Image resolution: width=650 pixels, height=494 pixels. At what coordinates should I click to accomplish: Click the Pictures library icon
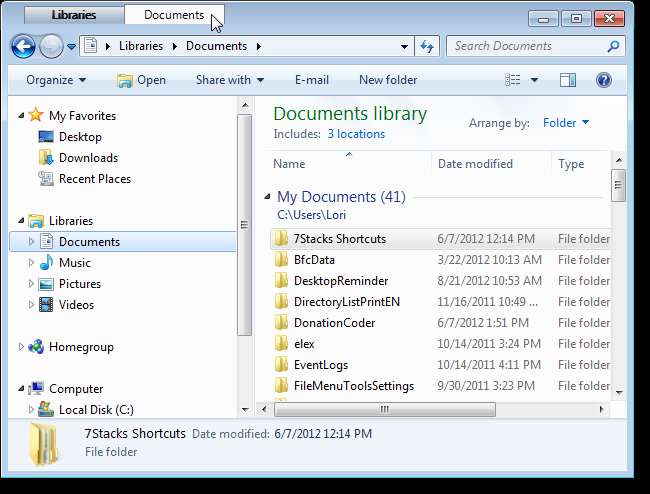pyautogui.click(x=46, y=284)
